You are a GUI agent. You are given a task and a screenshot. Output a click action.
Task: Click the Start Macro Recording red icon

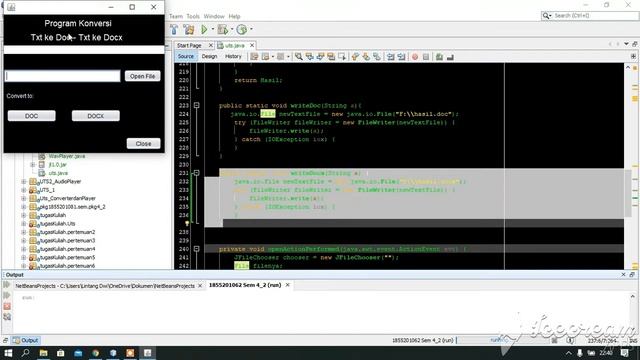point(415,57)
